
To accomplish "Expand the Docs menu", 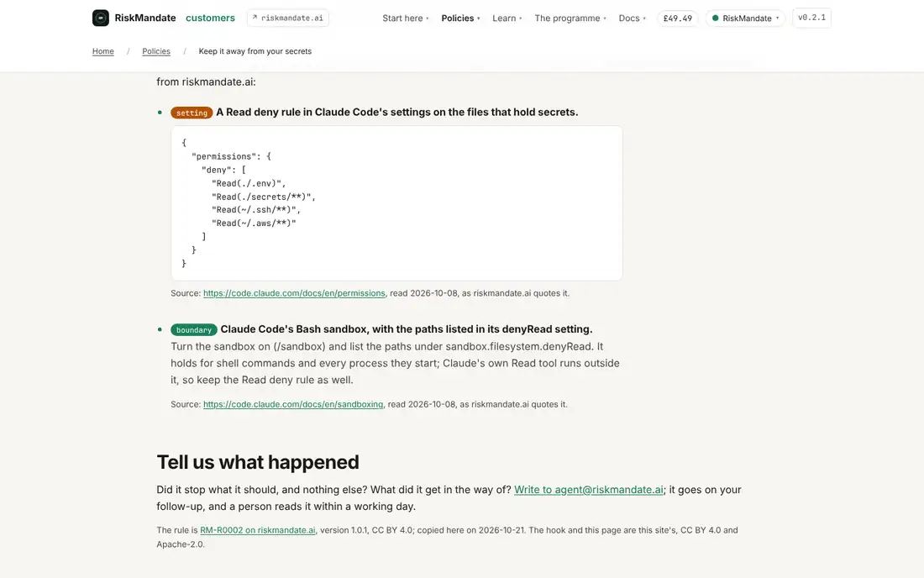I will point(633,18).
